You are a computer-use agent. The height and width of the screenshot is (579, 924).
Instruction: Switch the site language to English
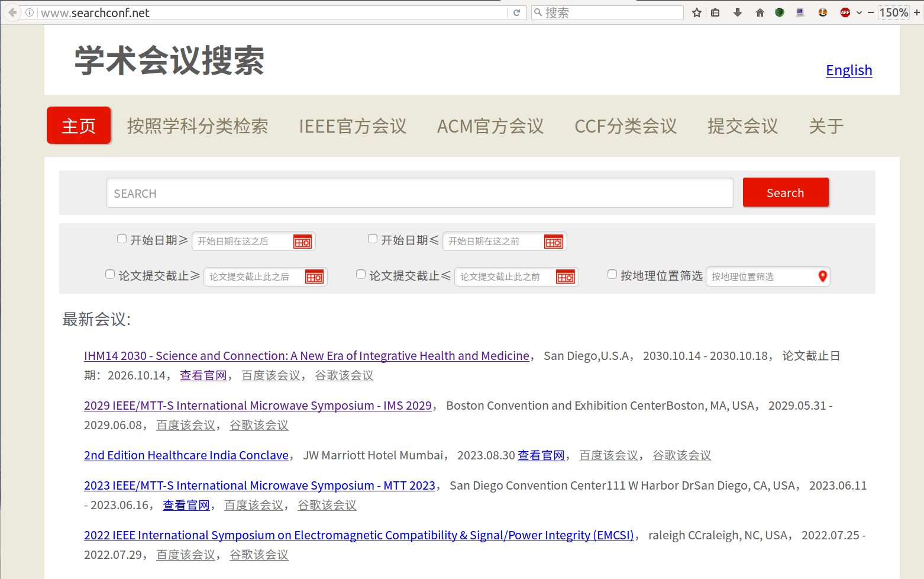849,70
